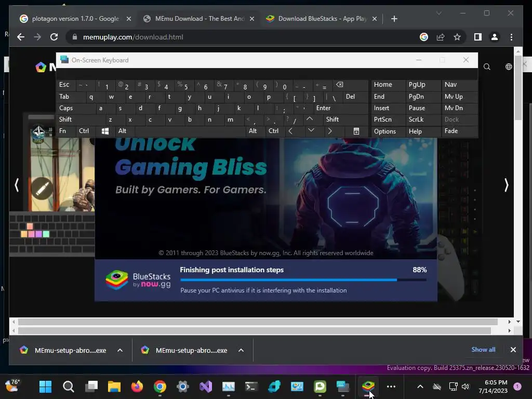
Task: Open taskbar Search icon
Action: pyautogui.click(x=68, y=387)
